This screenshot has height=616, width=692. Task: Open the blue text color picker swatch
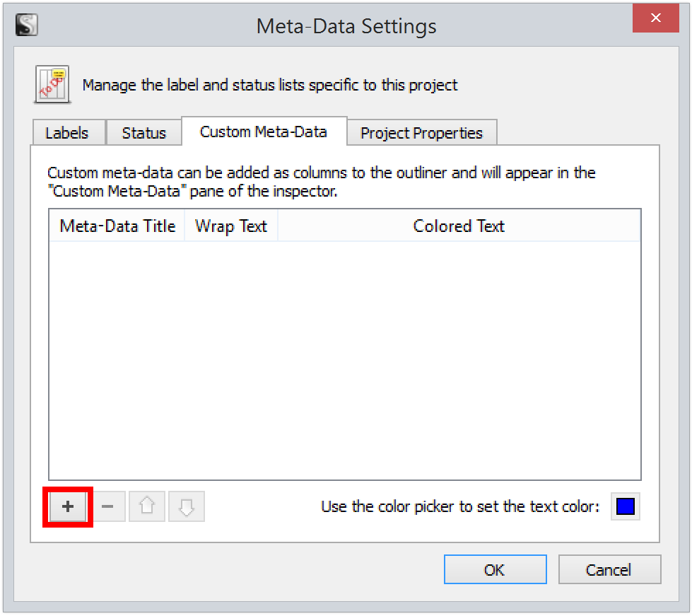click(626, 506)
